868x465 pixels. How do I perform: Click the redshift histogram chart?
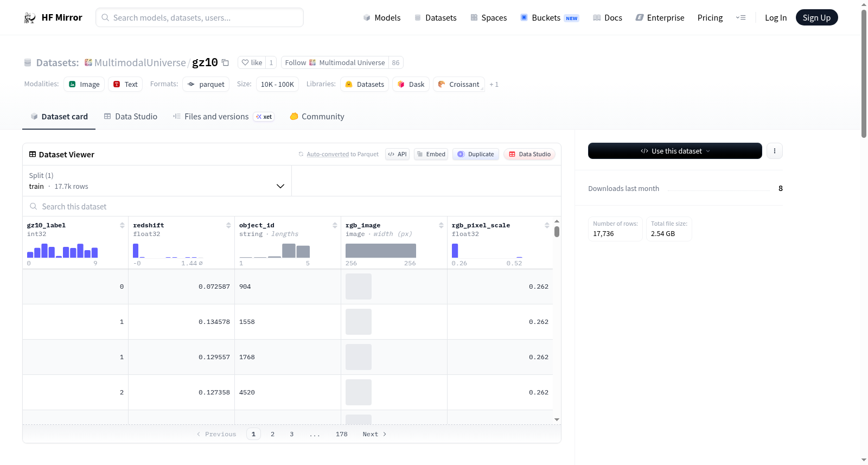click(x=168, y=250)
